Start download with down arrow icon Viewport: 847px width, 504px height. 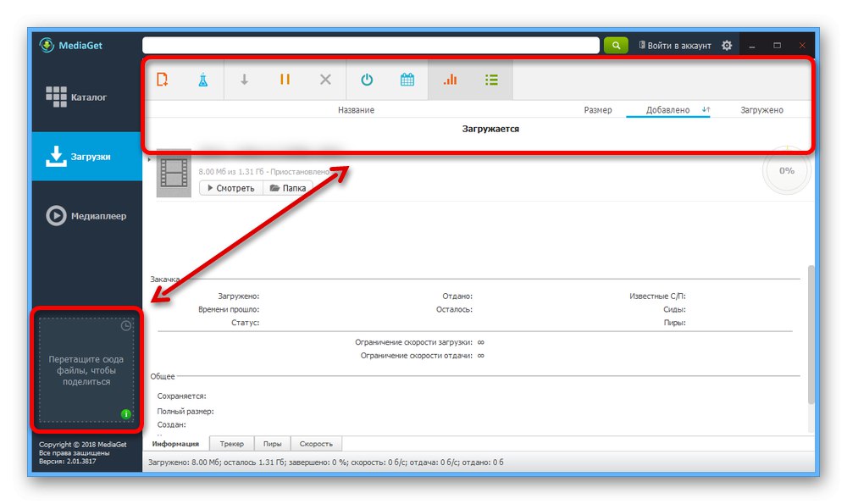[x=244, y=80]
